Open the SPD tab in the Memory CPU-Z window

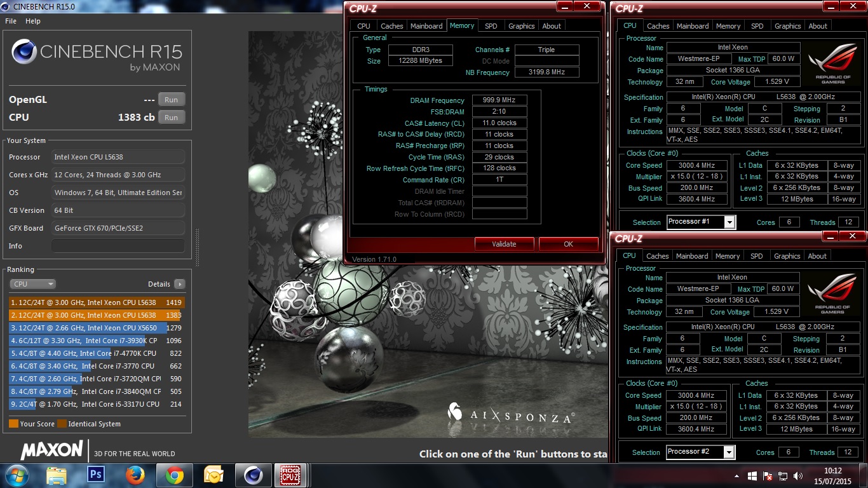coord(491,26)
